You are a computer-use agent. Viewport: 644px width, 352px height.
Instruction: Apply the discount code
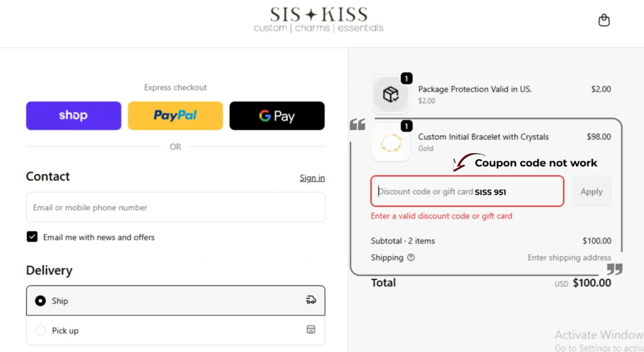click(x=591, y=191)
